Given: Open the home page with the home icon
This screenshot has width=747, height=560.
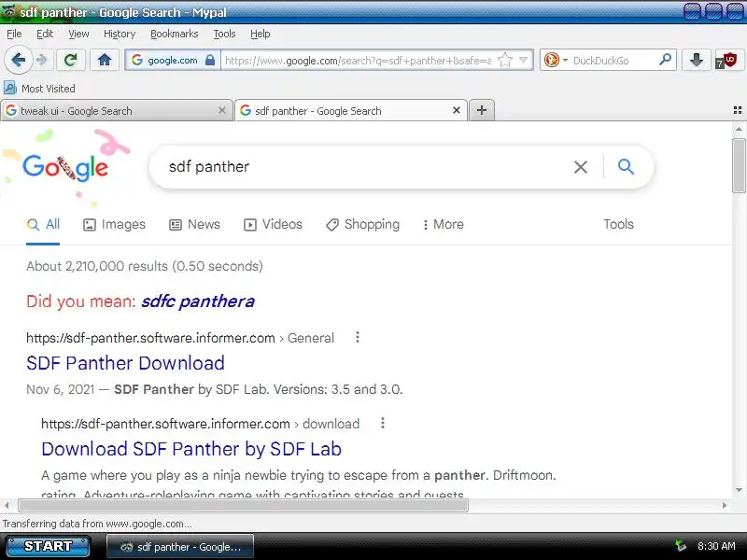Looking at the screenshot, I should tap(105, 60).
